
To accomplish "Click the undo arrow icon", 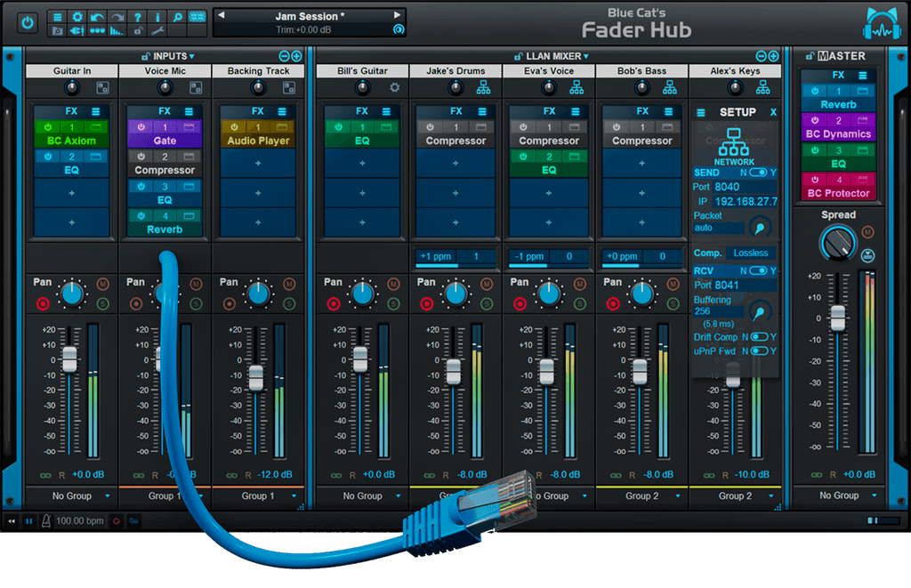I will tap(97, 17).
